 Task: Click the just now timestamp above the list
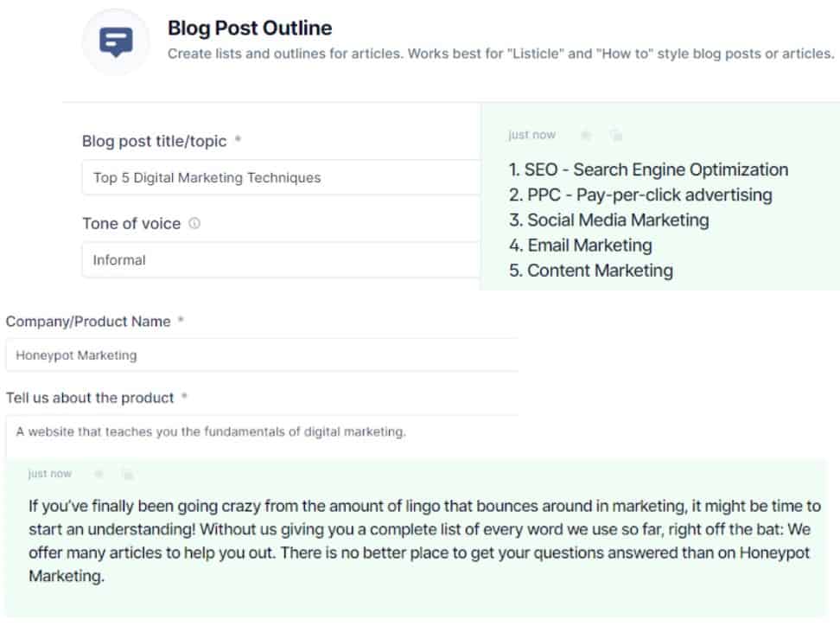point(531,135)
